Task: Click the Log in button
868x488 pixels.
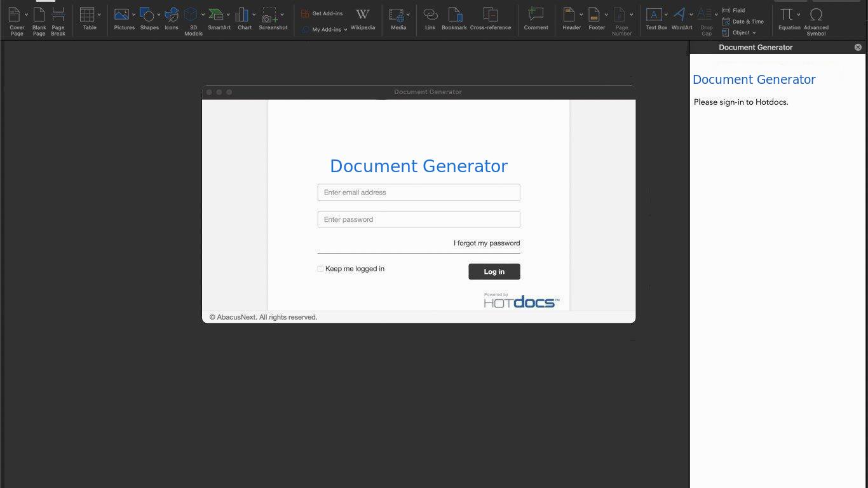Action: point(494,271)
